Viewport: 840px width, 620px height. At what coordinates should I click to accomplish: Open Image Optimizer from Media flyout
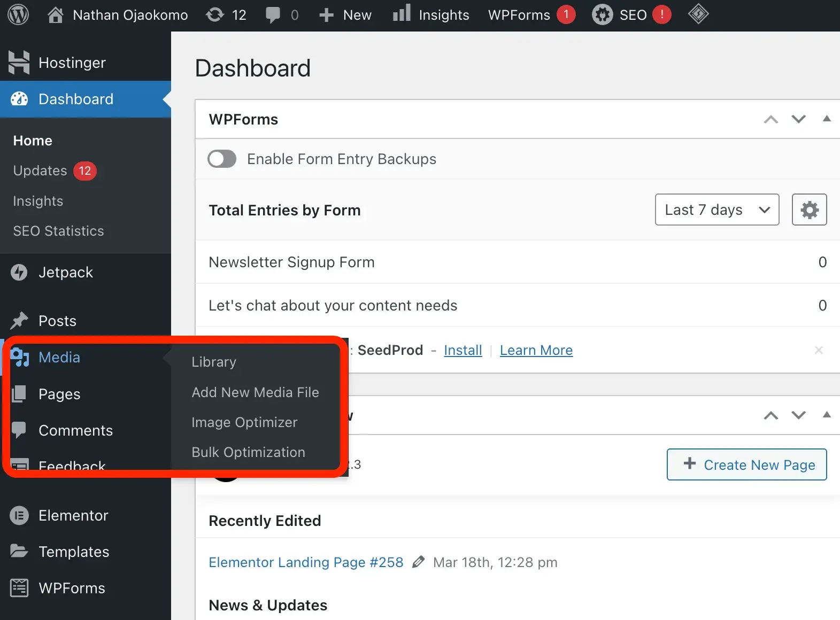[x=244, y=422]
